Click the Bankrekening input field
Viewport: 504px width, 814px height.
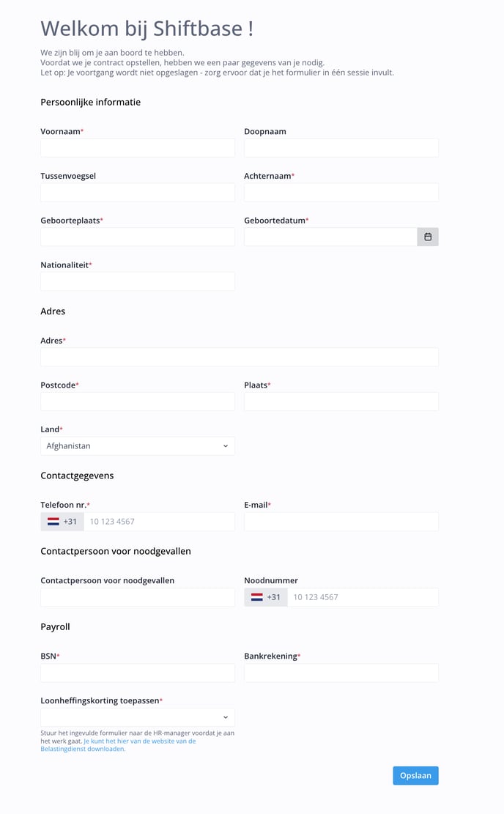pos(341,673)
